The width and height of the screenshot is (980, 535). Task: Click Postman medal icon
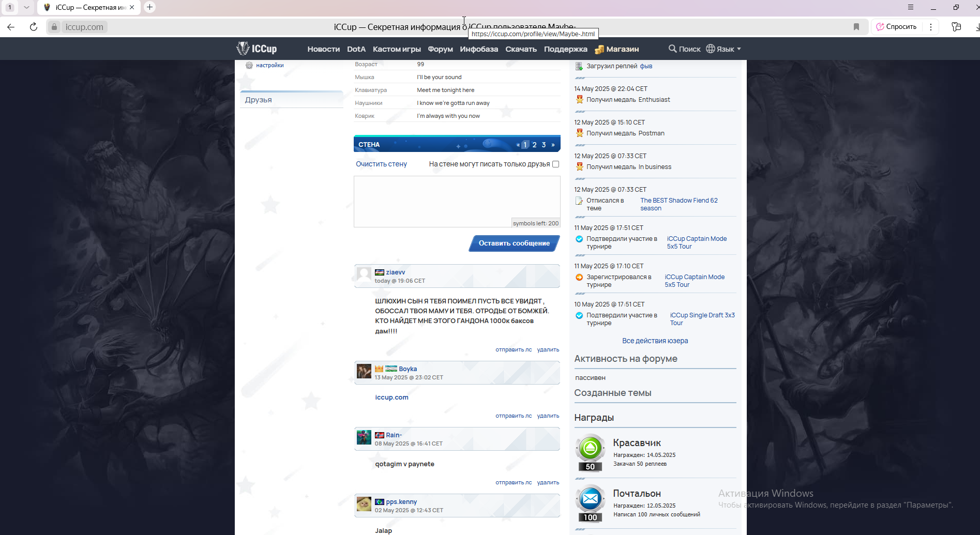click(x=579, y=133)
